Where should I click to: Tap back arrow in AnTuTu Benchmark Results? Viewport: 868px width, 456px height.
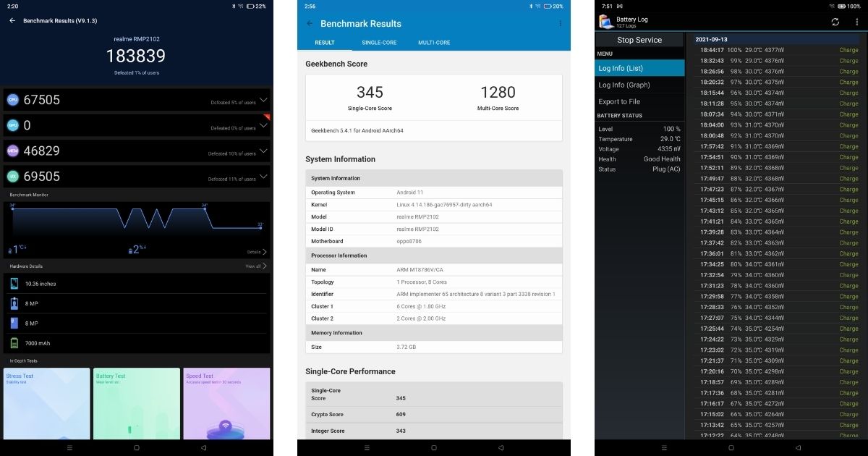tap(12, 20)
